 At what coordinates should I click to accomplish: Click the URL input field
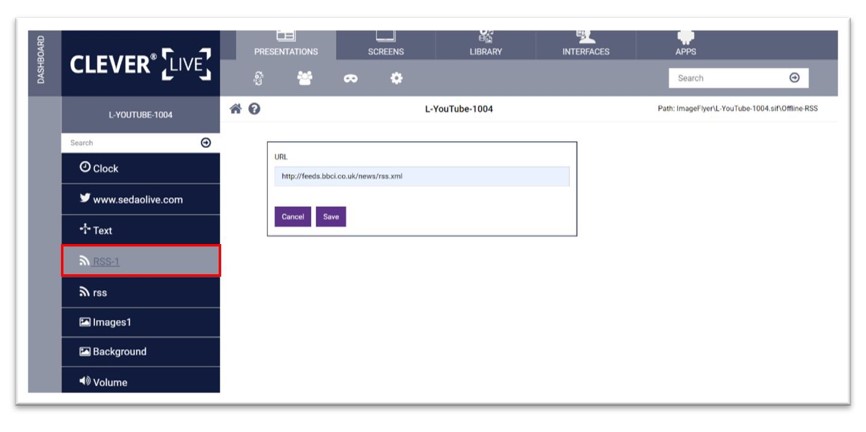(x=422, y=176)
